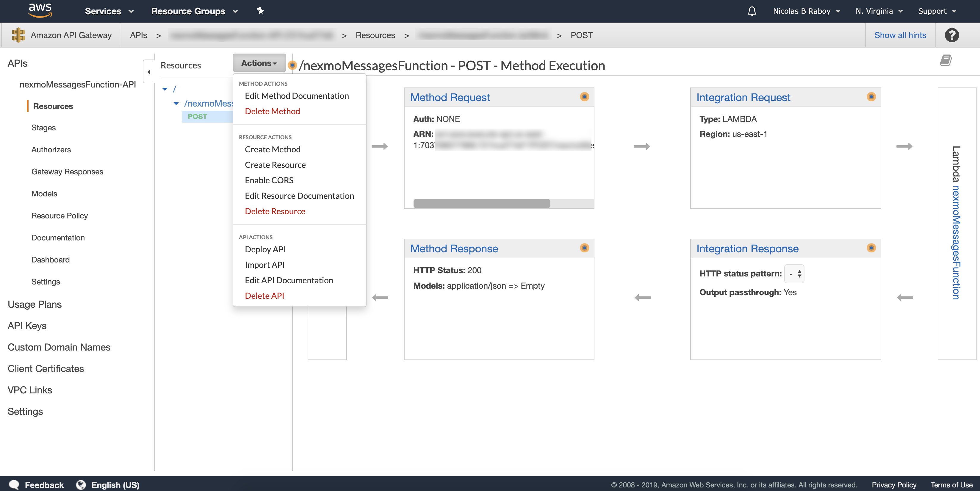Click the hint dot on Method Request
Screen dimensions: 980x491
[x=584, y=97]
